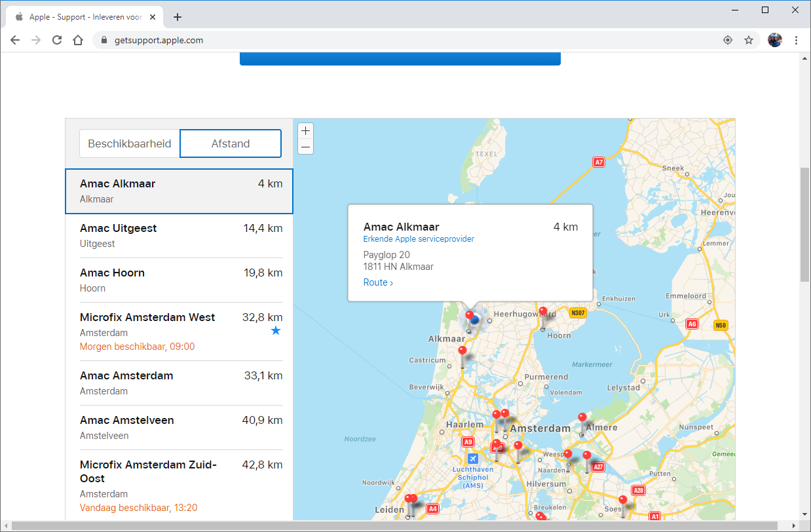Click the Enkhuizen label on the map

pyautogui.click(x=618, y=299)
